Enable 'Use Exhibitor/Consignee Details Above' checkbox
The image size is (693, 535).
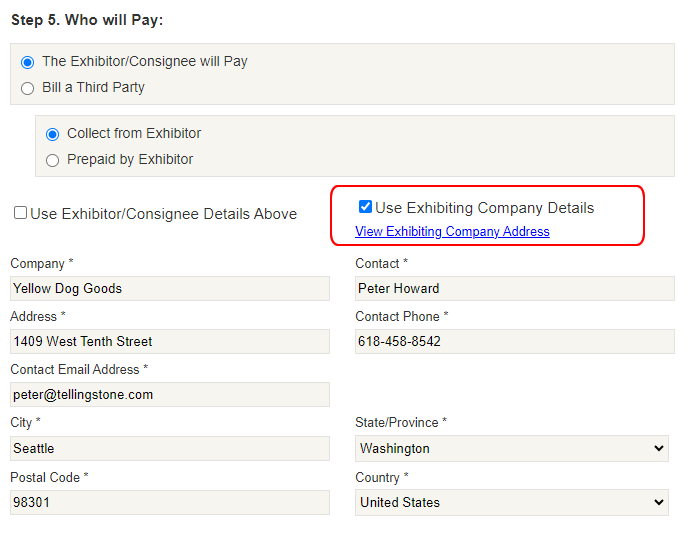click(x=20, y=213)
